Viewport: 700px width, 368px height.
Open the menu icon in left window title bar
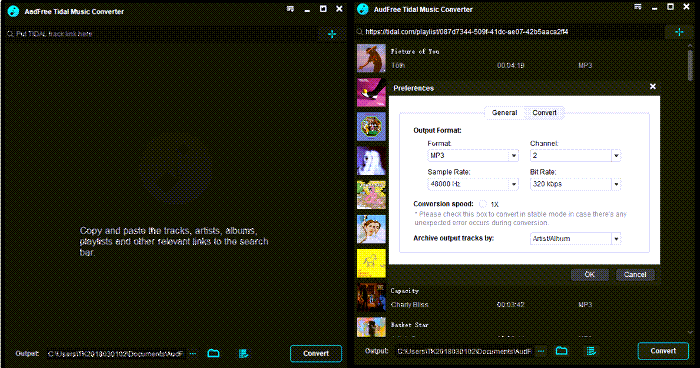pyautogui.click(x=290, y=9)
